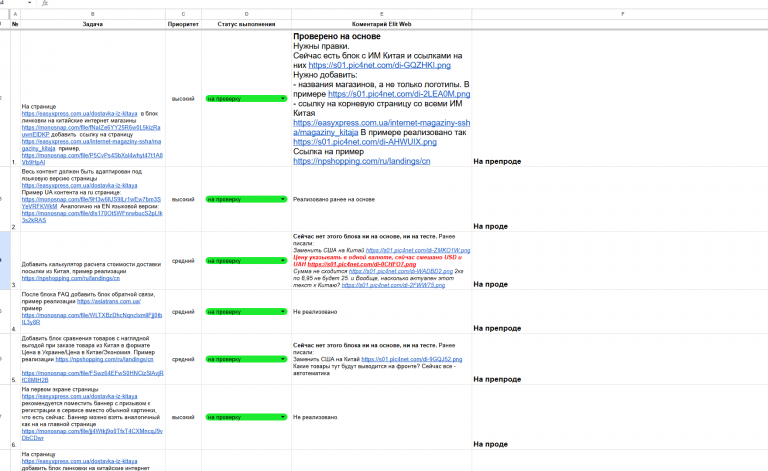The image size is (768, 471).
Task: Select column C header
Action: [183, 14]
